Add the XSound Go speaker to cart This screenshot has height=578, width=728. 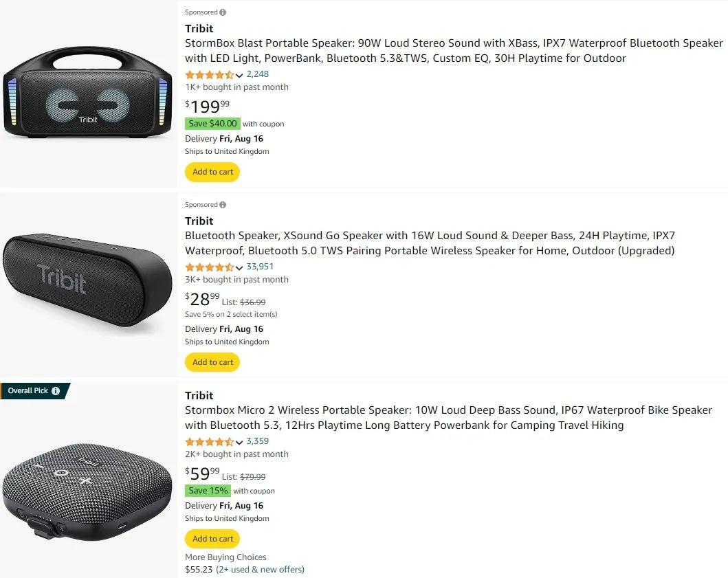click(x=212, y=362)
